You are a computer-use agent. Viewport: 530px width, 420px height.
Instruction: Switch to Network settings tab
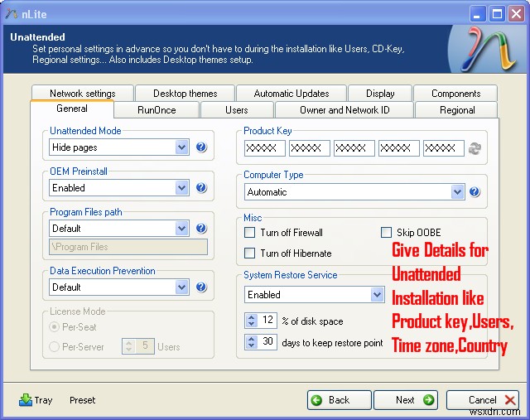click(83, 93)
